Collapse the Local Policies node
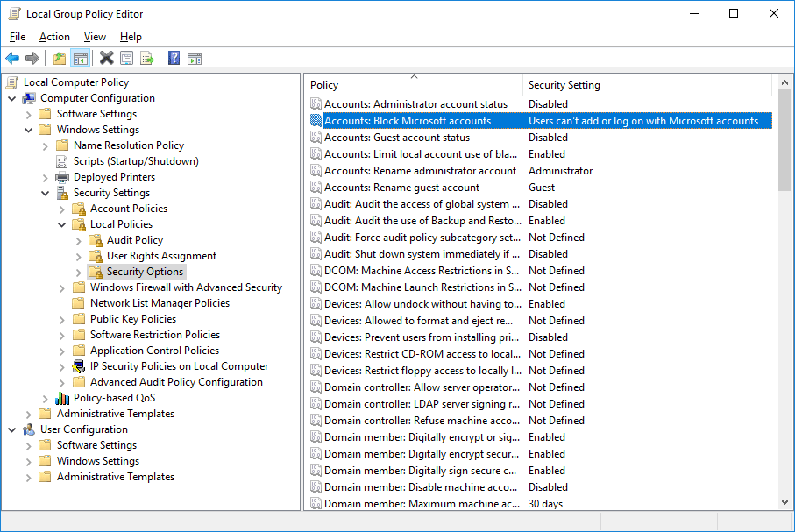 click(62, 224)
